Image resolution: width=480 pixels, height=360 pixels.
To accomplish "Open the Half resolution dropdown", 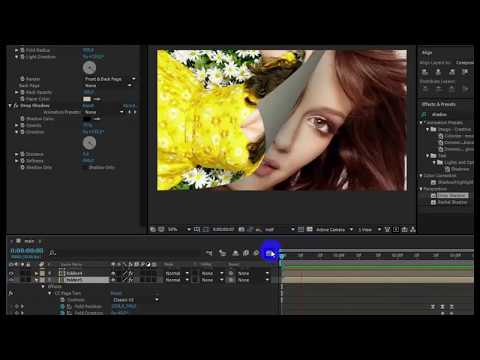I will tap(280, 229).
